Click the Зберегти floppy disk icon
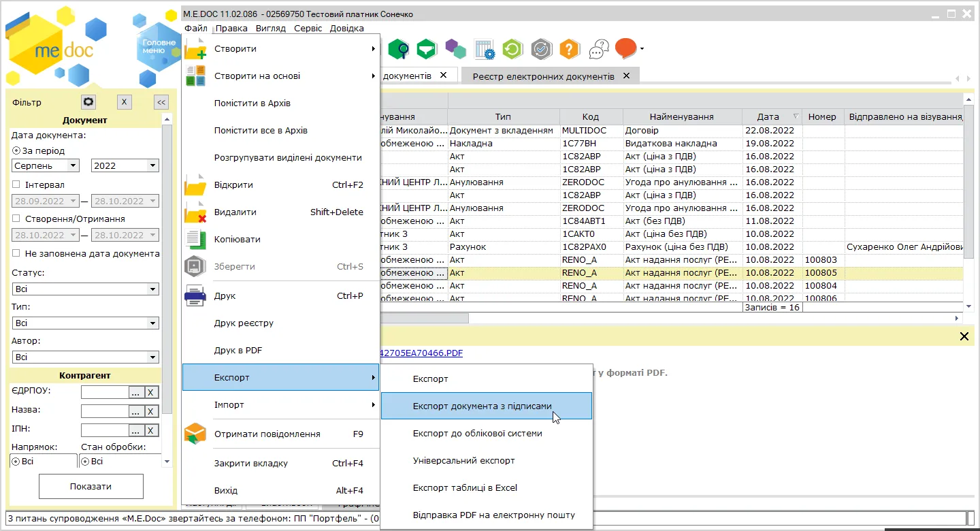The image size is (980, 531). click(195, 267)
